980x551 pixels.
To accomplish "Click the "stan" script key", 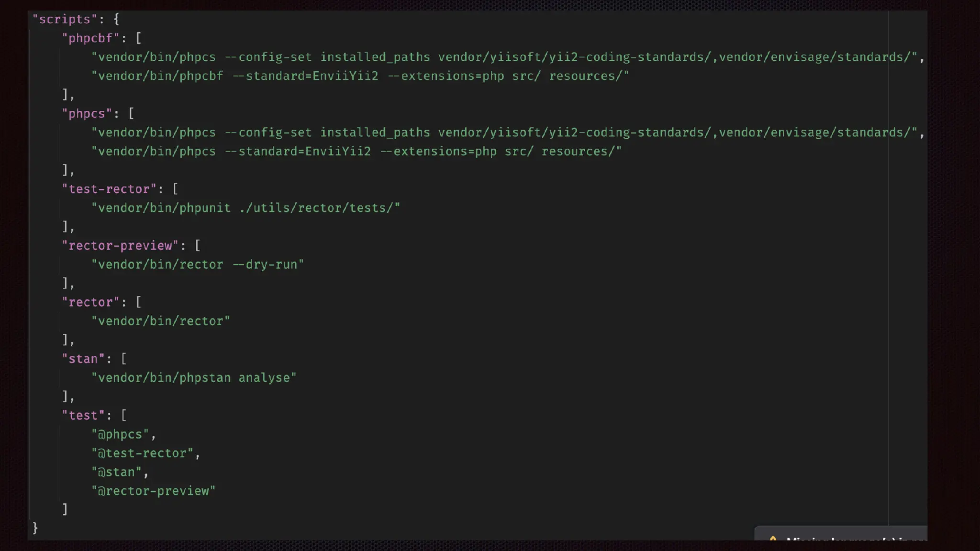I will click(x=83, y=359).
